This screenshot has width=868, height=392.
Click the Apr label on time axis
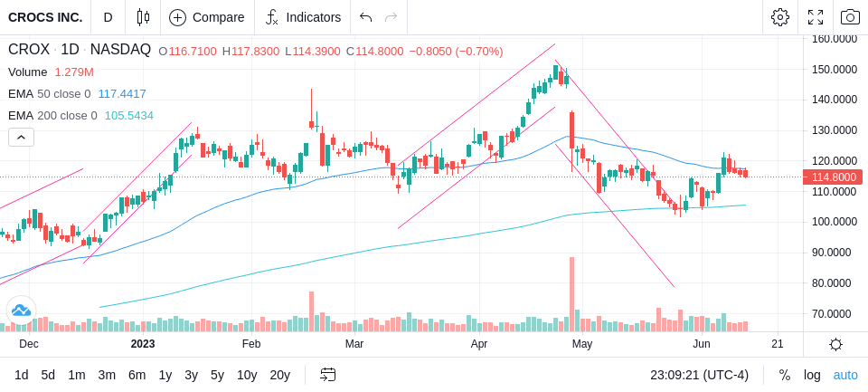point(479,344)
